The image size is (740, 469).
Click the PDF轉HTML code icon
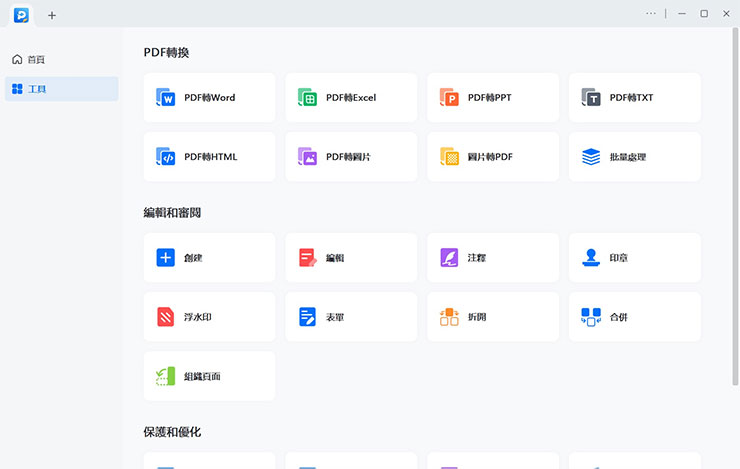pyautogui.click(x=166, y=157)
